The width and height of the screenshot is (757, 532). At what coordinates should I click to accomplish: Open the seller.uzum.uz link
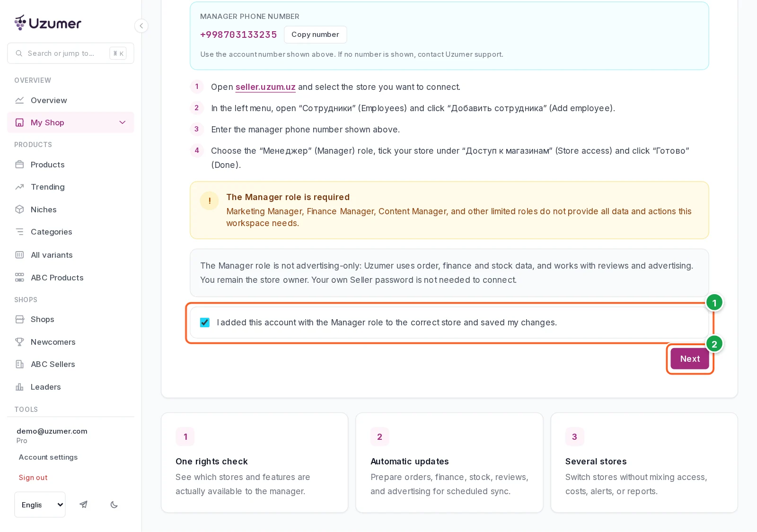pos(265,87)
